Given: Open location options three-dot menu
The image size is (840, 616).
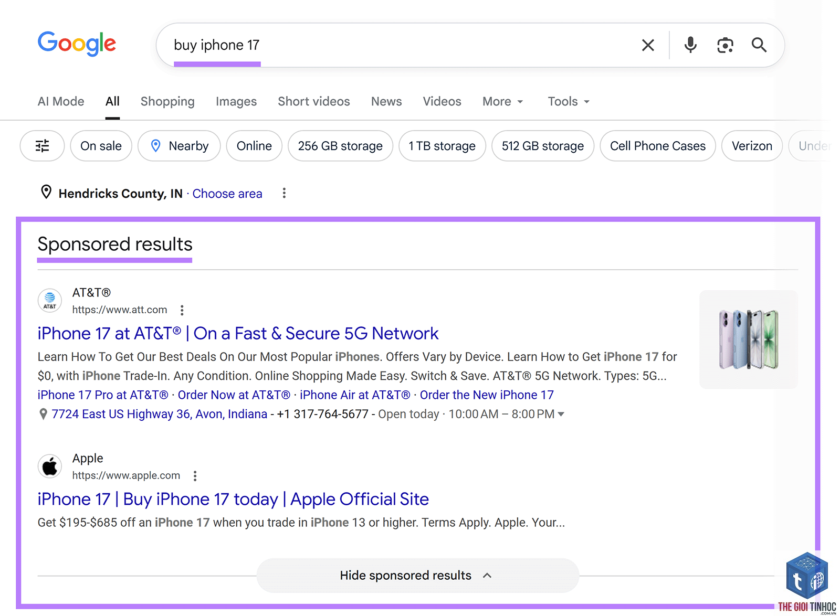Looking at the screenshot, I should coord(284,193).
